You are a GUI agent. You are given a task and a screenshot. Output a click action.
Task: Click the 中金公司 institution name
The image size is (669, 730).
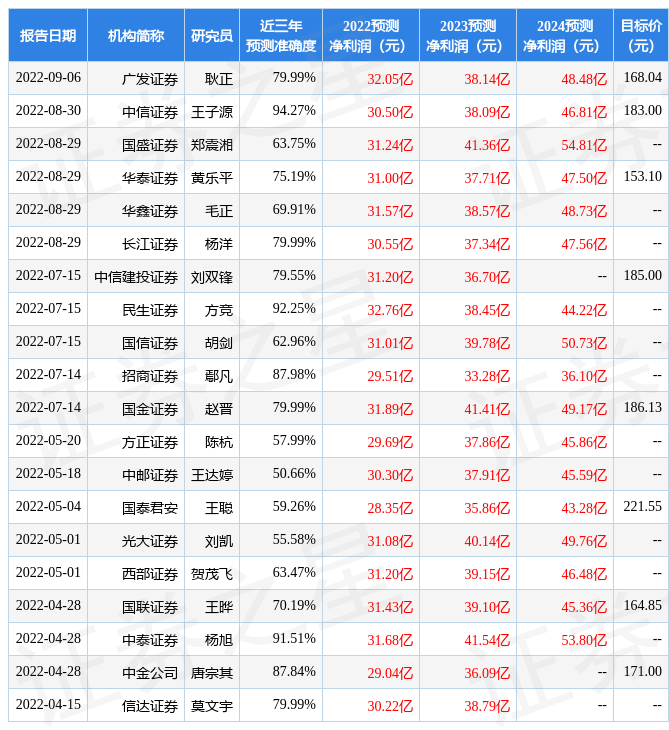[x=150, y=672]
